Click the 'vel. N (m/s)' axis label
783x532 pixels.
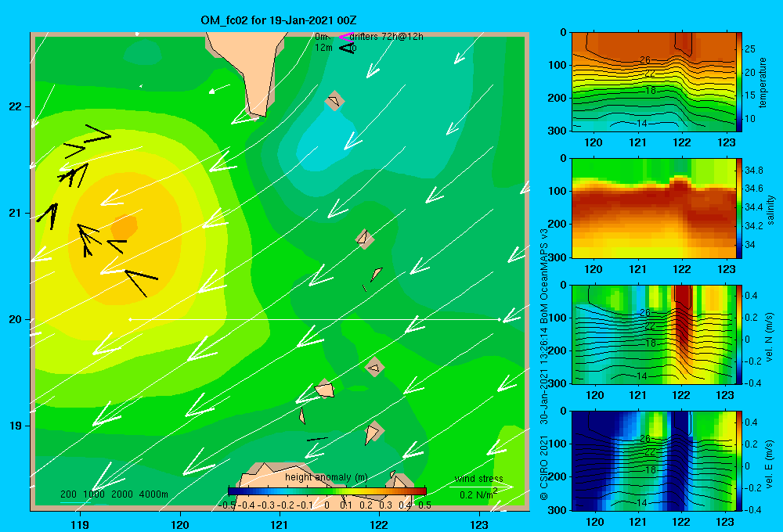pyautogui.click(x=770, y=337)
